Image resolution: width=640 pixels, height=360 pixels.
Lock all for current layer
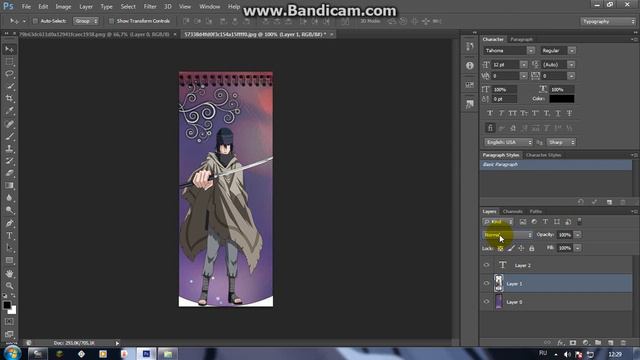[x=532, y=248]
